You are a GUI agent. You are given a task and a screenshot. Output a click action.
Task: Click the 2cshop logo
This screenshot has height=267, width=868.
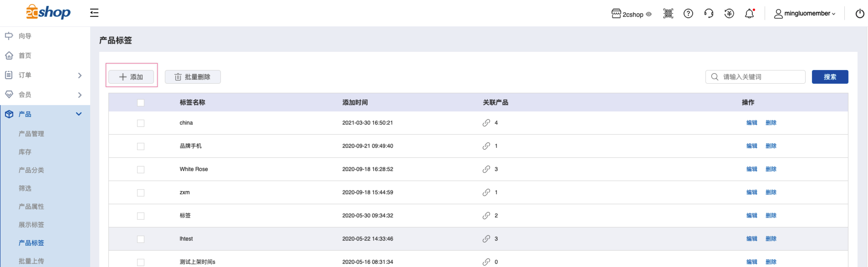pyautogui.click(x=48, y=13)
